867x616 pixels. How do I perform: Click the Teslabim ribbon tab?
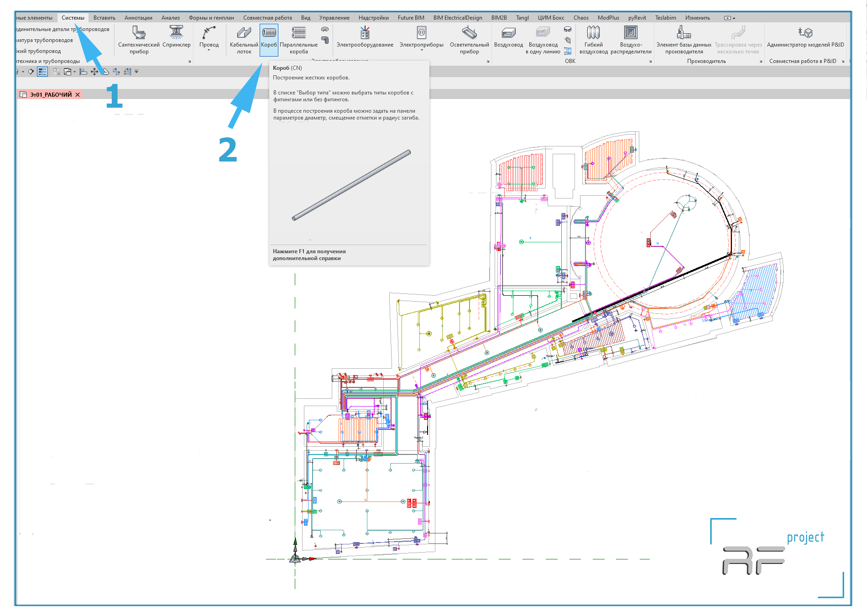[666, 18]
